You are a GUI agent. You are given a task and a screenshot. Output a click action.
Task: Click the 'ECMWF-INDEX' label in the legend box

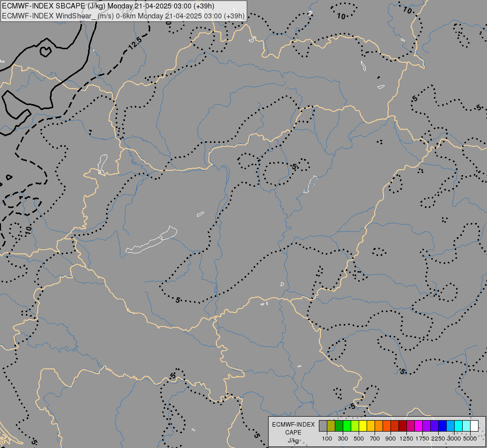click(293, 425)
